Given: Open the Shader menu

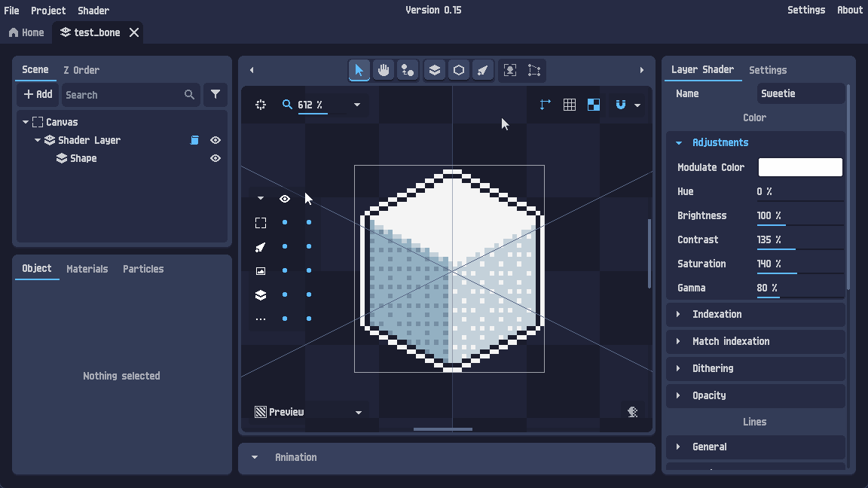Looking at the screenshot, I should tap(93, 10).
